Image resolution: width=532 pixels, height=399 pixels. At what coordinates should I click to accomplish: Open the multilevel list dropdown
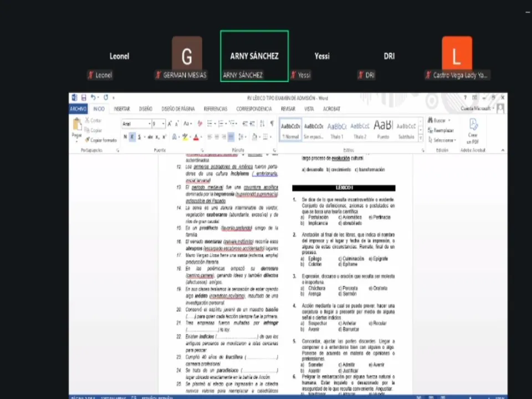point(237,124)
